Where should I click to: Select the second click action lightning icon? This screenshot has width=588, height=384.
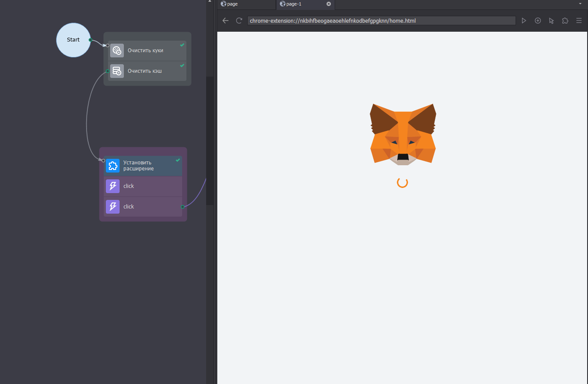tap(113, 207)
